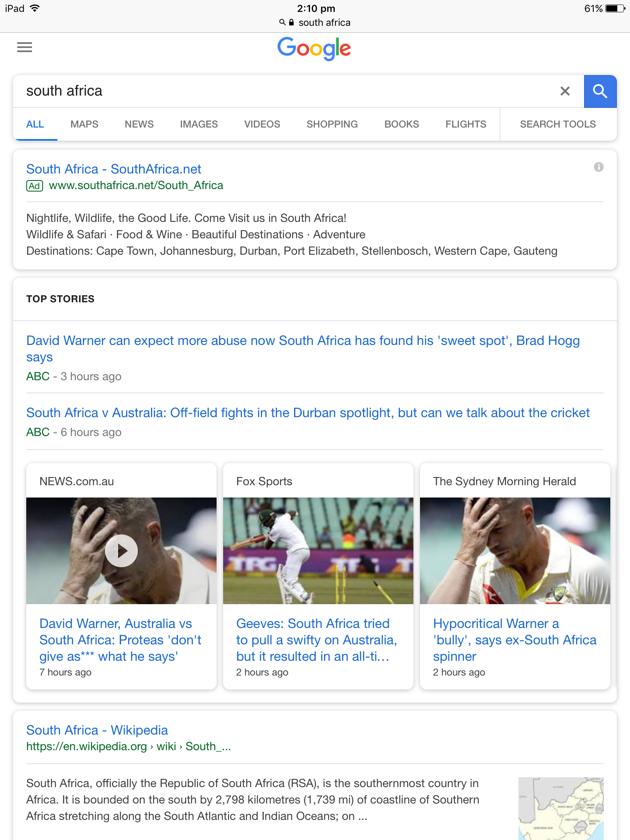Click the blue search magnifier button

600,91
